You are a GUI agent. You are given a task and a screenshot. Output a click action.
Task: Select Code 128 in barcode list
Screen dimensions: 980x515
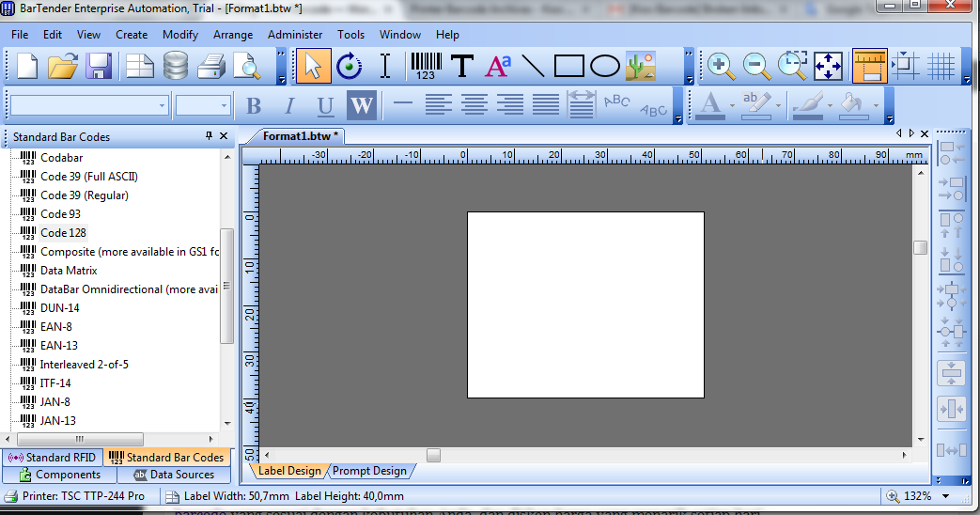[x=63, y=232]
